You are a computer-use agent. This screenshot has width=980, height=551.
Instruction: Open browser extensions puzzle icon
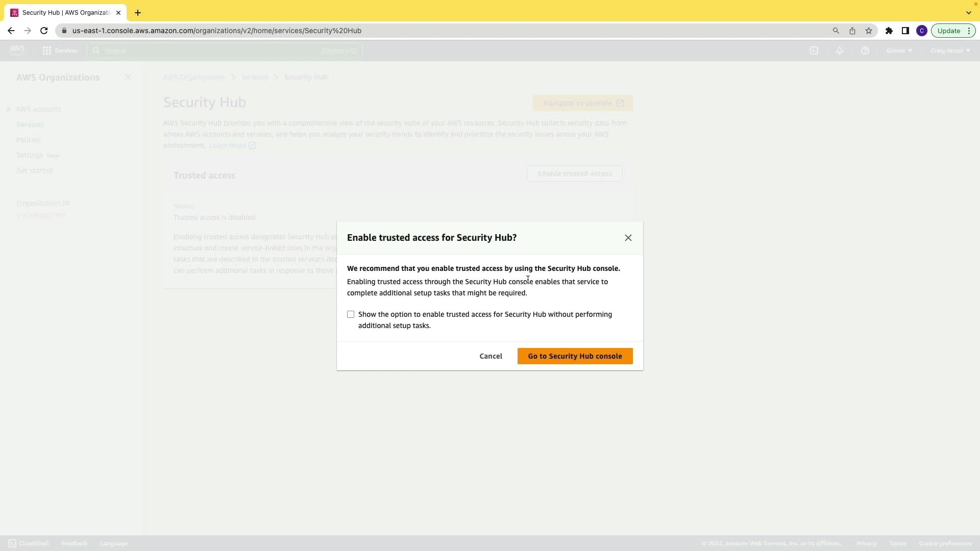[x=889, y=31]
